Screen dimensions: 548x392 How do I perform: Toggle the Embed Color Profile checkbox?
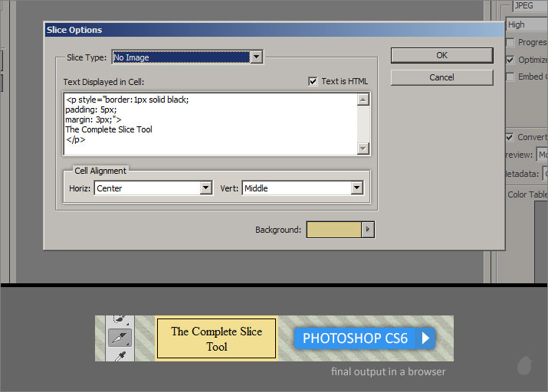pos(510,77)
